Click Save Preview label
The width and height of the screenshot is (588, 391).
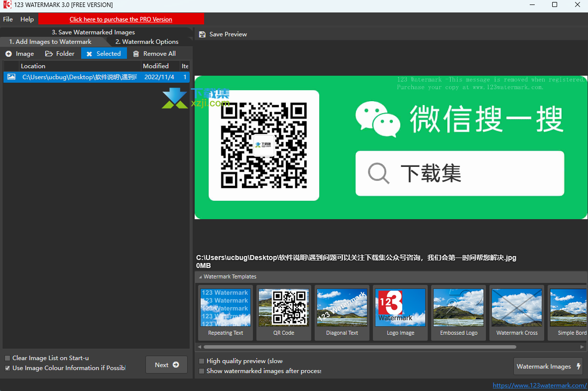228,34
